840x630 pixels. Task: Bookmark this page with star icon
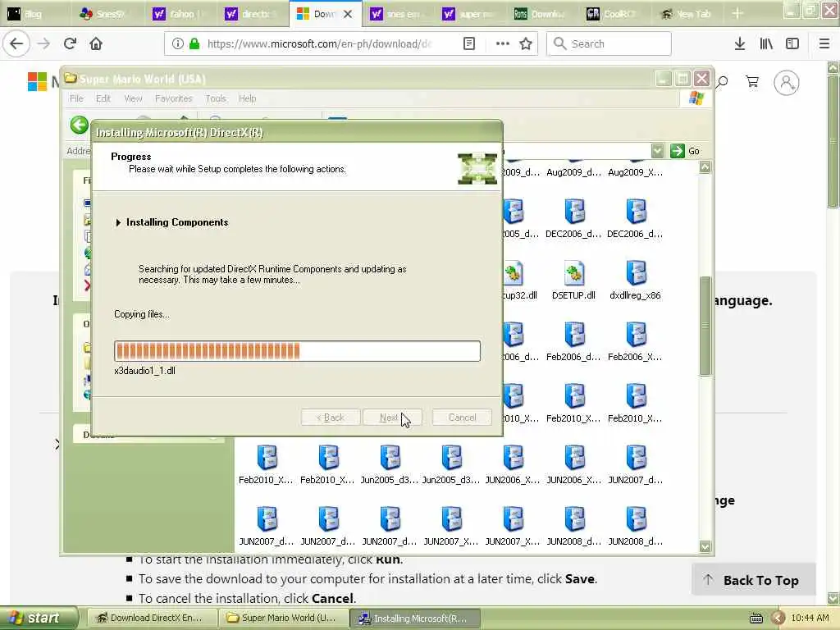526,43
